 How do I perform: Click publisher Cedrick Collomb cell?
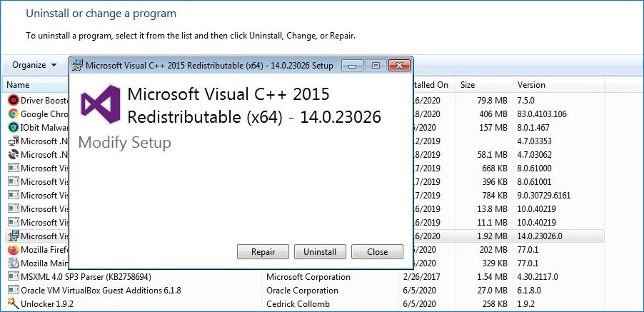click(298, 304)
